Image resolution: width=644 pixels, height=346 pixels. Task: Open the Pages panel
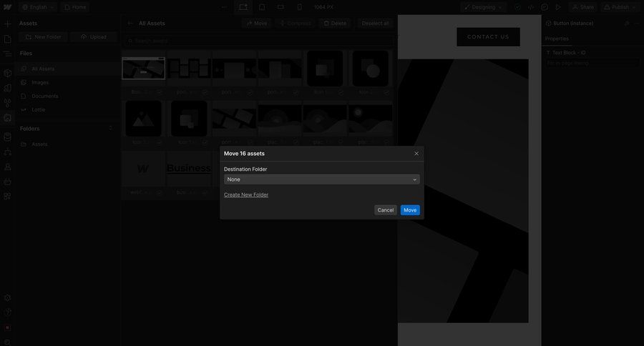click(x=7, y=39)
